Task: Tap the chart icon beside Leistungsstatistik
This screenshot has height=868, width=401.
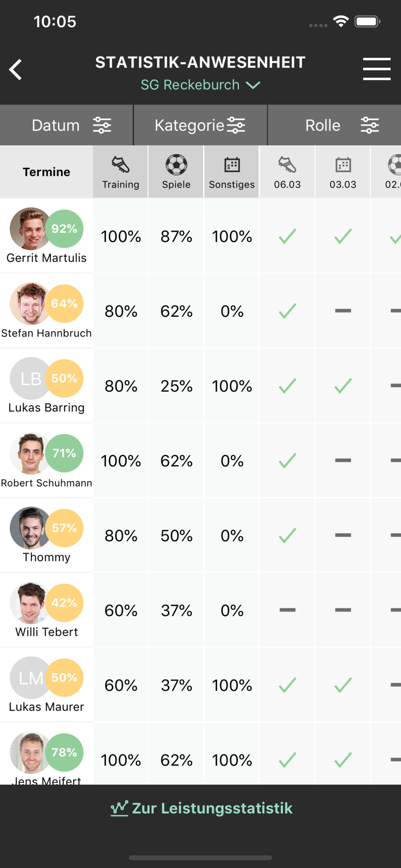Action: (119, 808)
